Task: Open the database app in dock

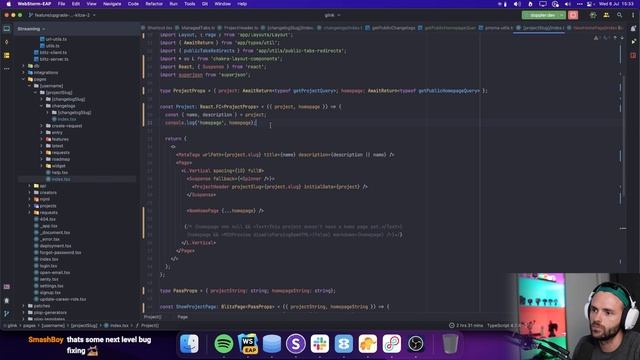Action: tap(272, 344)
